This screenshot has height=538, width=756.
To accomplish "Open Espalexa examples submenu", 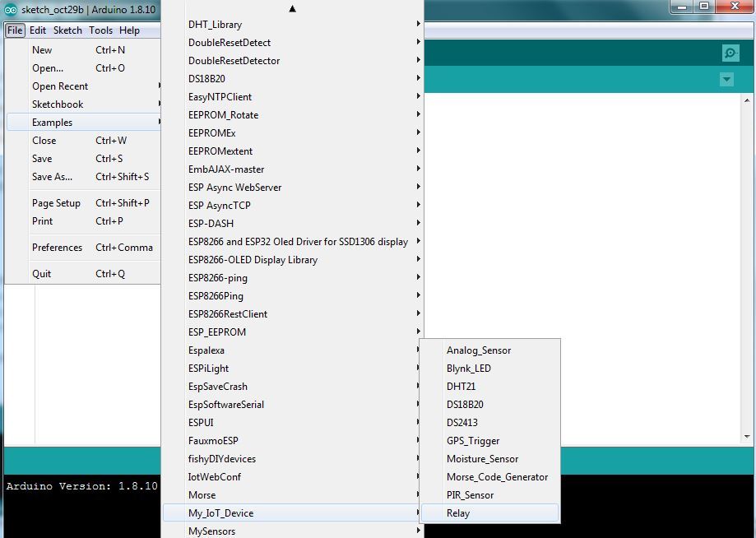I will coord(291,350).
